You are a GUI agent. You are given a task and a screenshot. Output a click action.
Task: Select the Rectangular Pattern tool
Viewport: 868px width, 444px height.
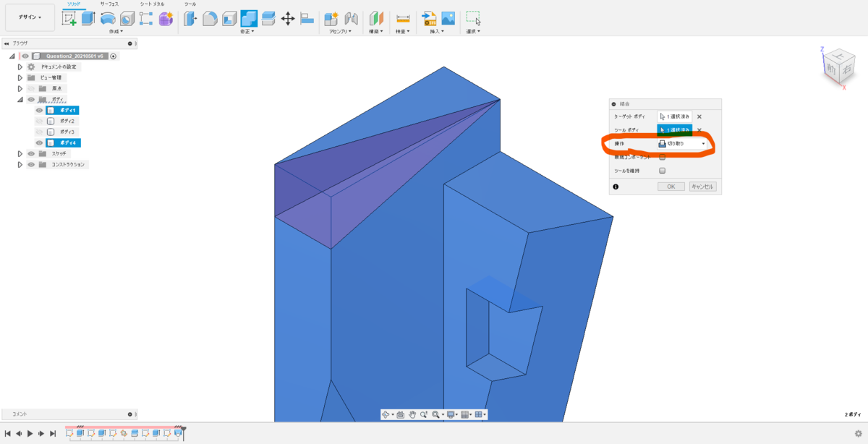(x=146, y=19)
